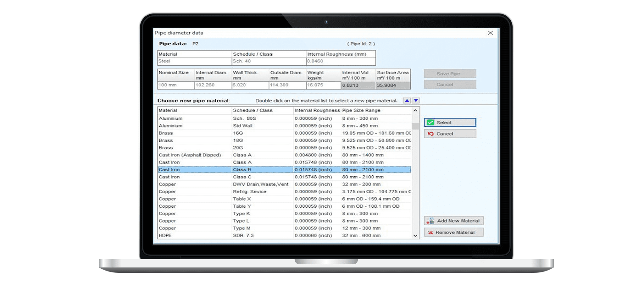Click the P2 pipe name label
Viewport: 644px width, 285px height.
click(x=195, y=44)
